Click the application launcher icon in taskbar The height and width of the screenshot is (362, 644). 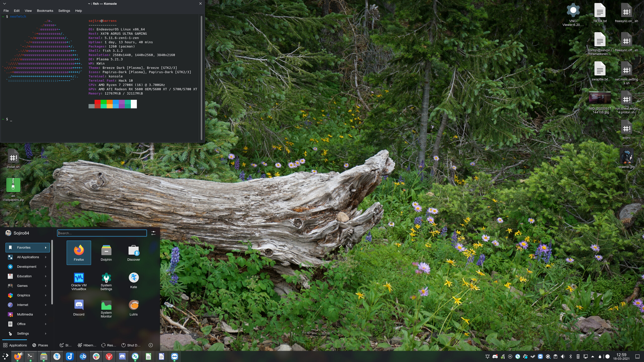(x=5, y=356)
